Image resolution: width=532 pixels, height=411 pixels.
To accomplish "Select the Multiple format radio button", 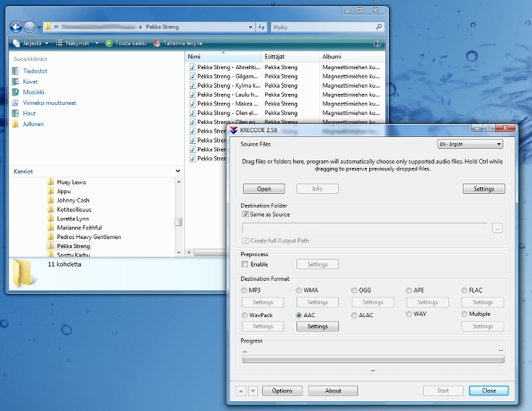I will (x=464, y=314).
